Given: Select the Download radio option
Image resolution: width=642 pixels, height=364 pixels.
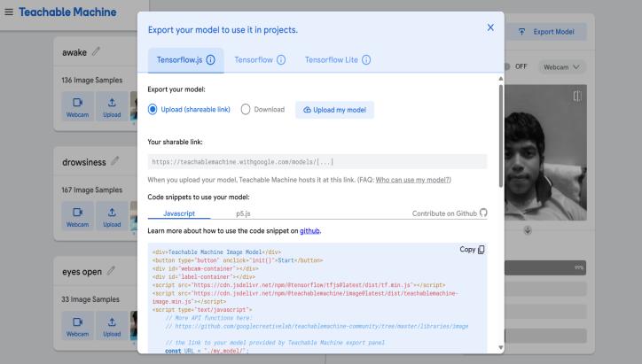Looking at the screenshot, I should point(246,109).
